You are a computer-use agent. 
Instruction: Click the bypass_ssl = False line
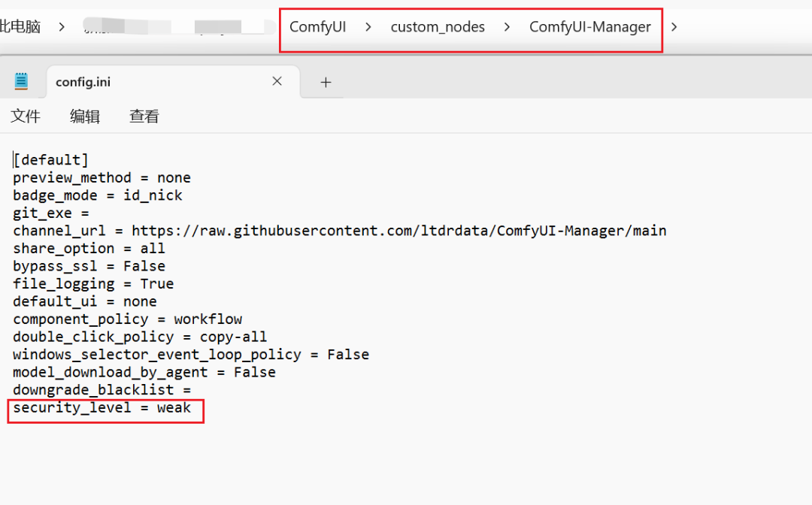pyautogui.click(x=89, y=266)
